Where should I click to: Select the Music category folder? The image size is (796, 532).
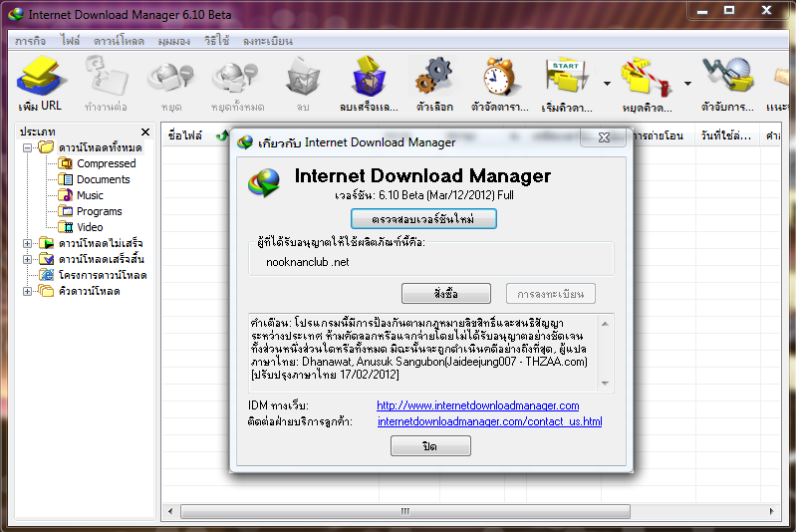click(81, 195)
